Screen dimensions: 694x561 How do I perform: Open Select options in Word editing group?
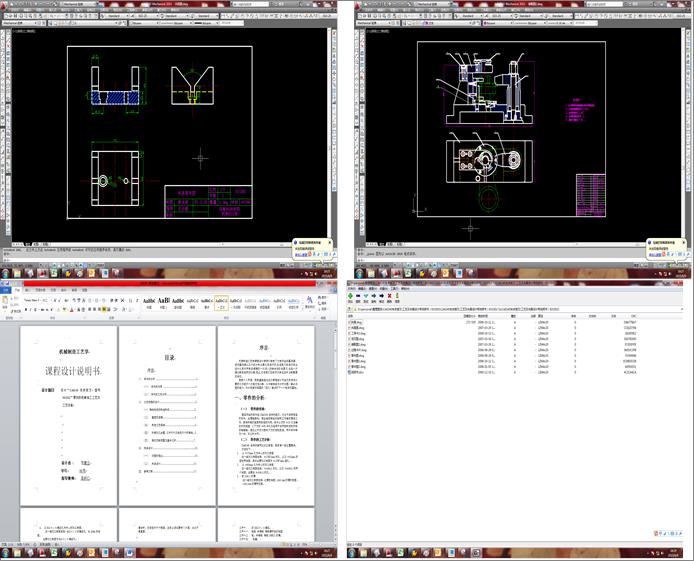pos(323,308)
